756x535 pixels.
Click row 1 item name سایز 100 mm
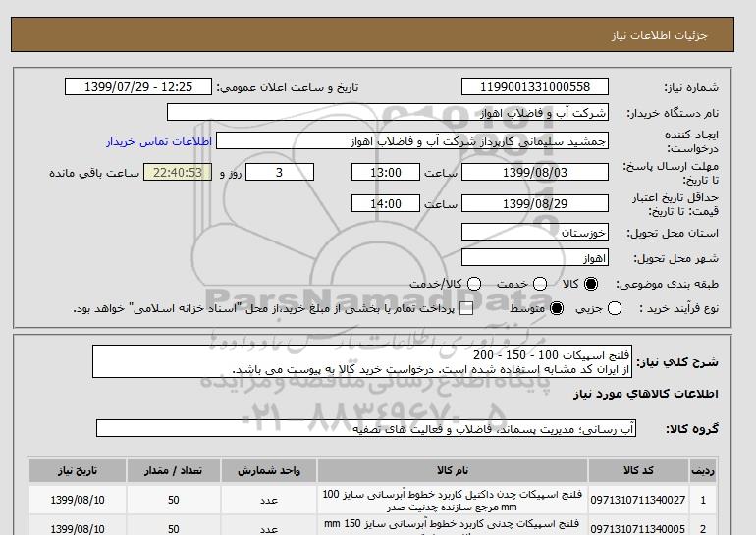tap(453, 501)
